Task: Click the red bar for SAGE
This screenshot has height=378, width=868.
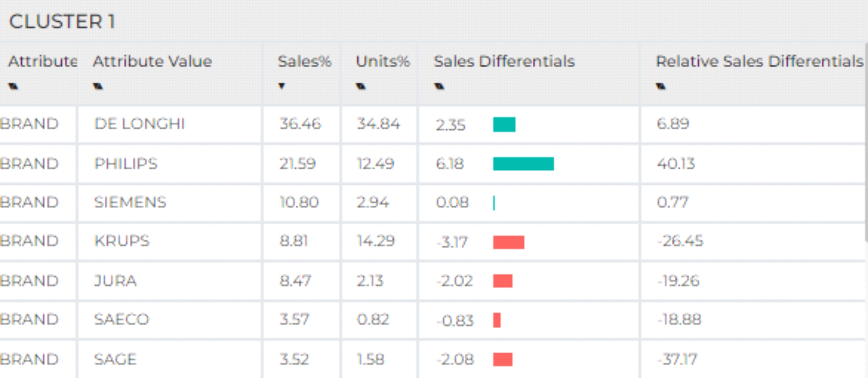Action: click(x=503, y=360)
